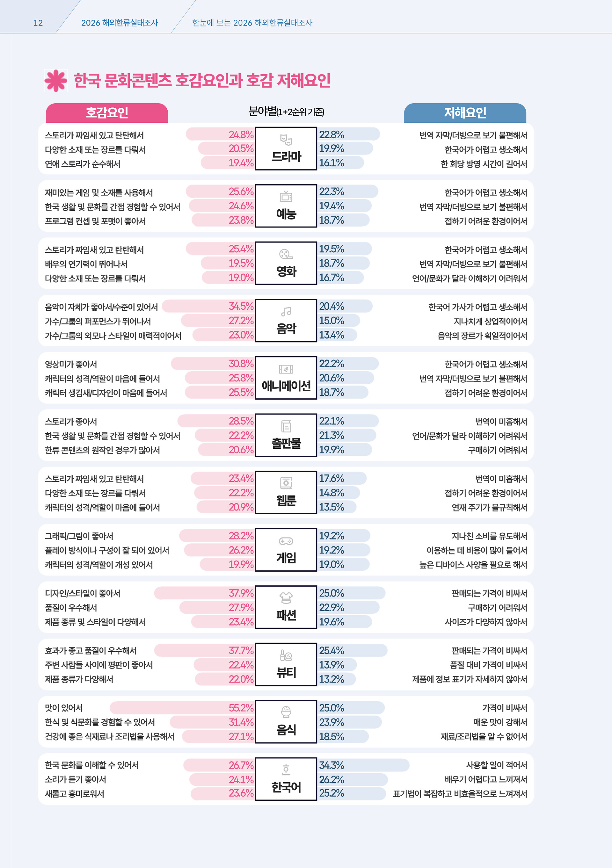The image size is (612, 868).
Task: Select the pink 호감요인 tab header
Action: click(107, 113)
